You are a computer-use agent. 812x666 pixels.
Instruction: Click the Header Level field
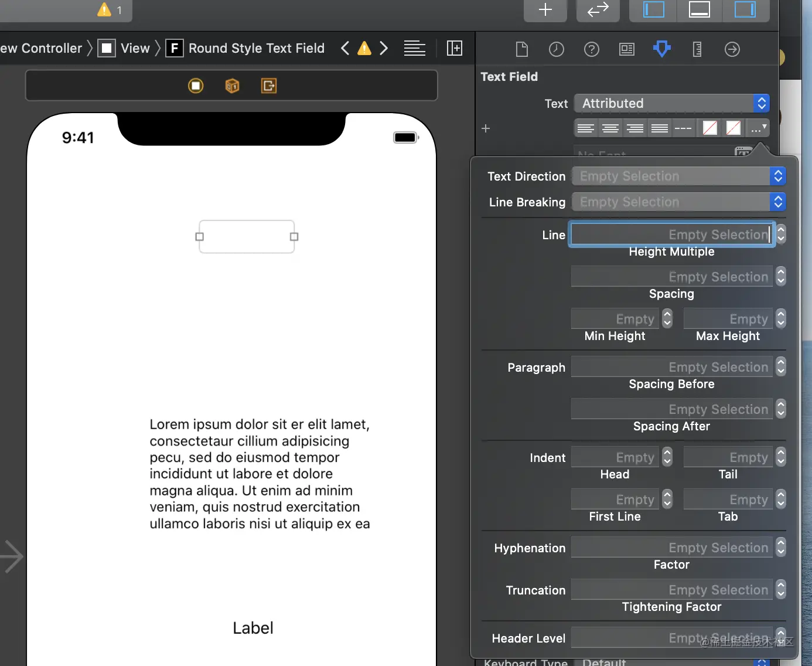(672, 638)
